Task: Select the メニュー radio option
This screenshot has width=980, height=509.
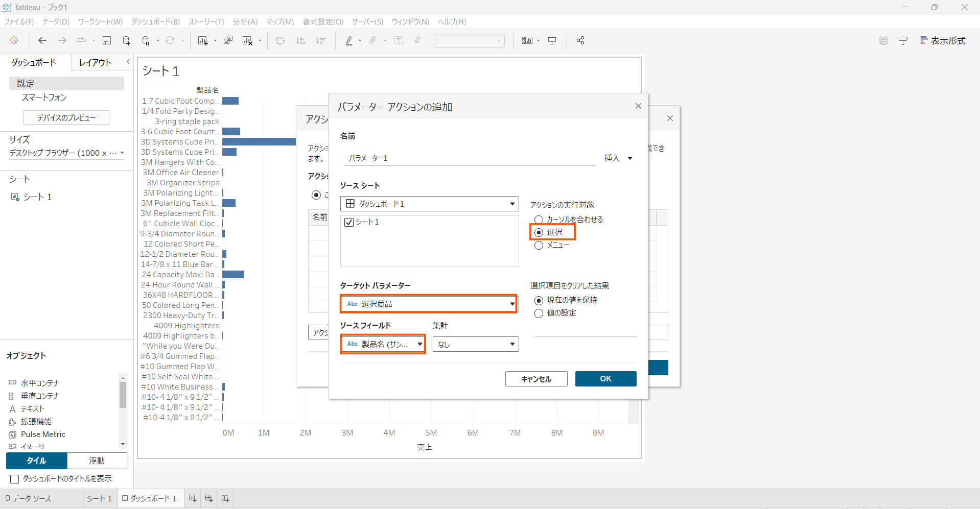Action: pos(539,246)
